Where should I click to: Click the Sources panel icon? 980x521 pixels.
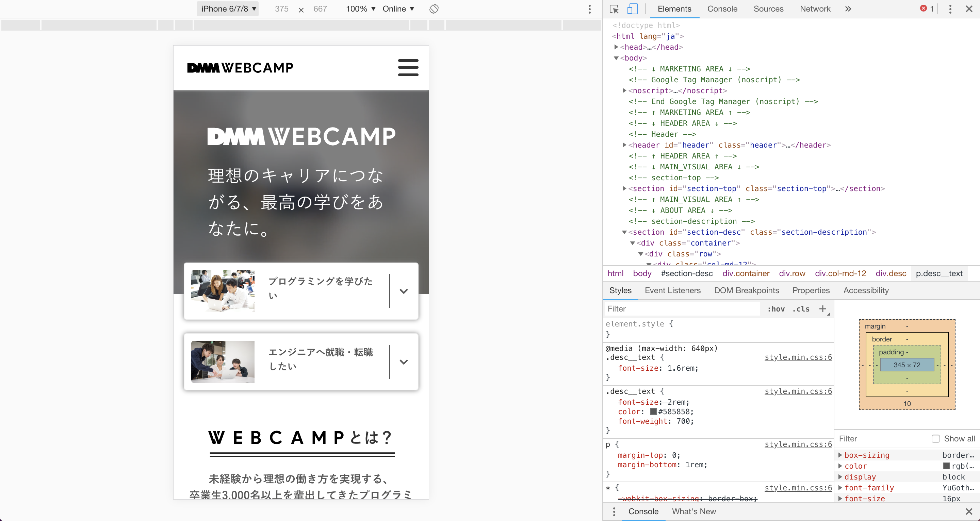coord(768,9)
